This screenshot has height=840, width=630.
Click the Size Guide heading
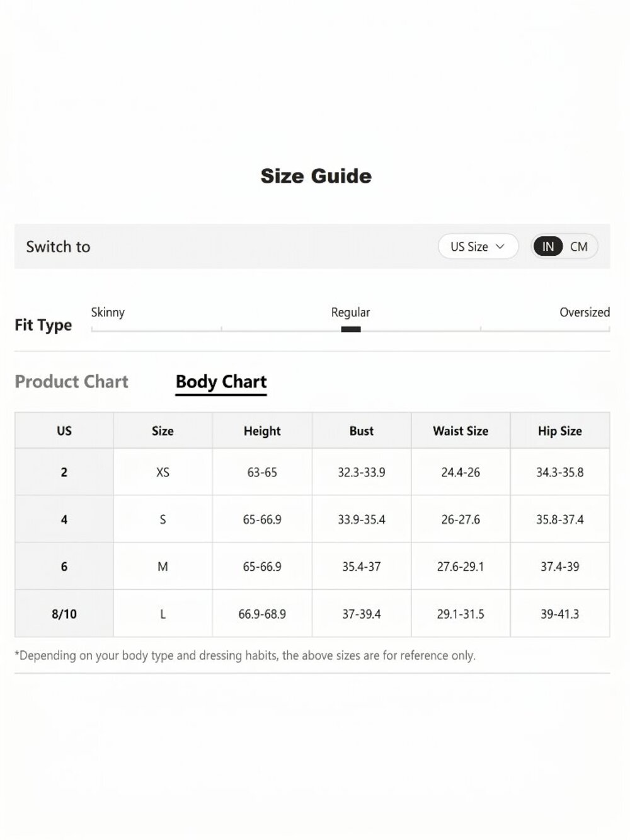coord(316,176)
